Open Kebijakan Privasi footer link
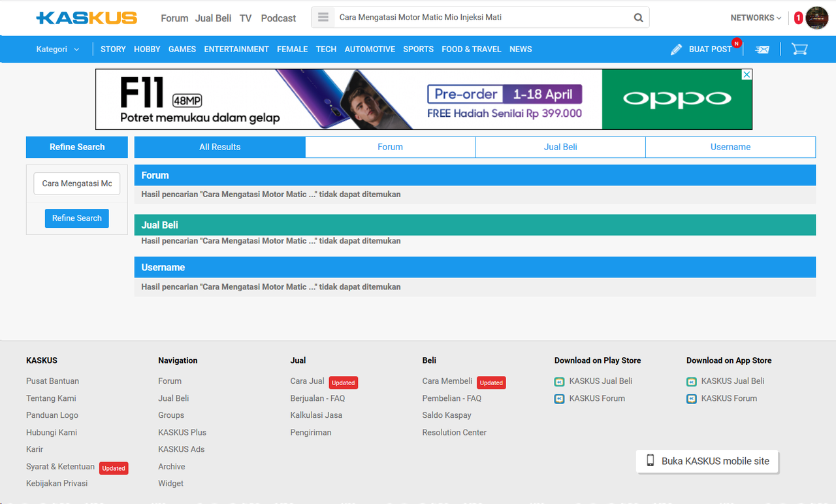836x504 pixels. (x=57, y=484)
